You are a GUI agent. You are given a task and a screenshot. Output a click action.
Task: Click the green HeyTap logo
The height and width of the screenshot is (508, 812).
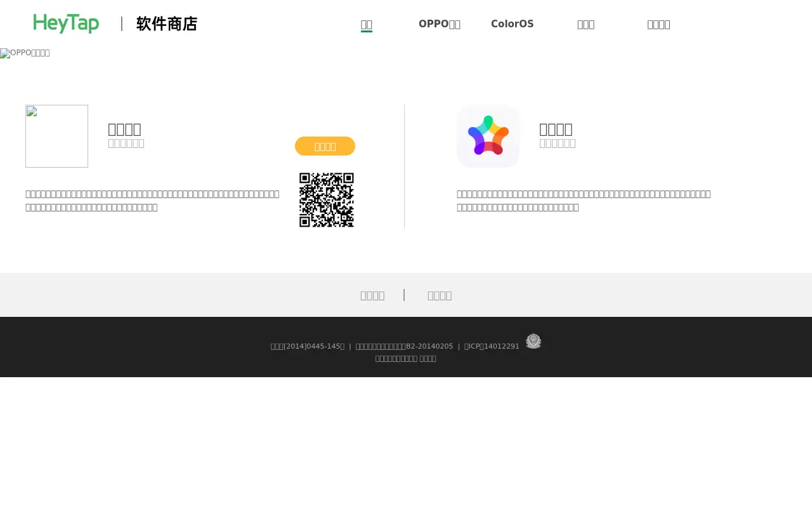point(66,23)
